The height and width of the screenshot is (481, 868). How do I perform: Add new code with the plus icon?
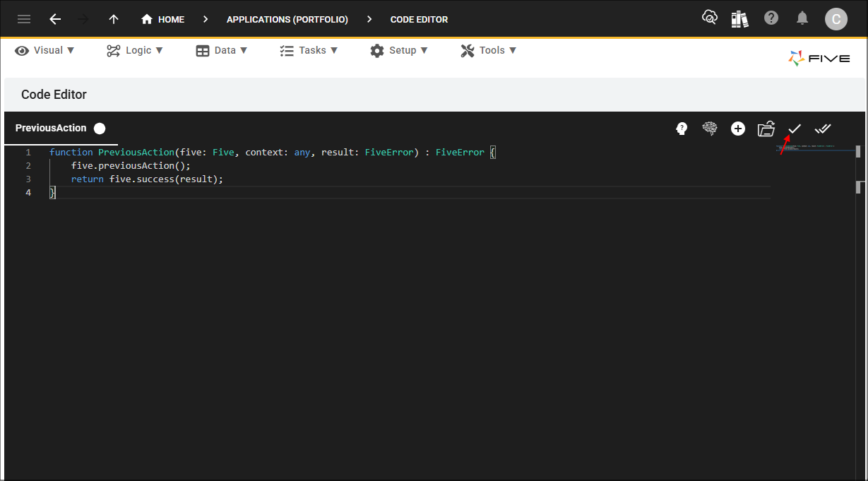738,129
